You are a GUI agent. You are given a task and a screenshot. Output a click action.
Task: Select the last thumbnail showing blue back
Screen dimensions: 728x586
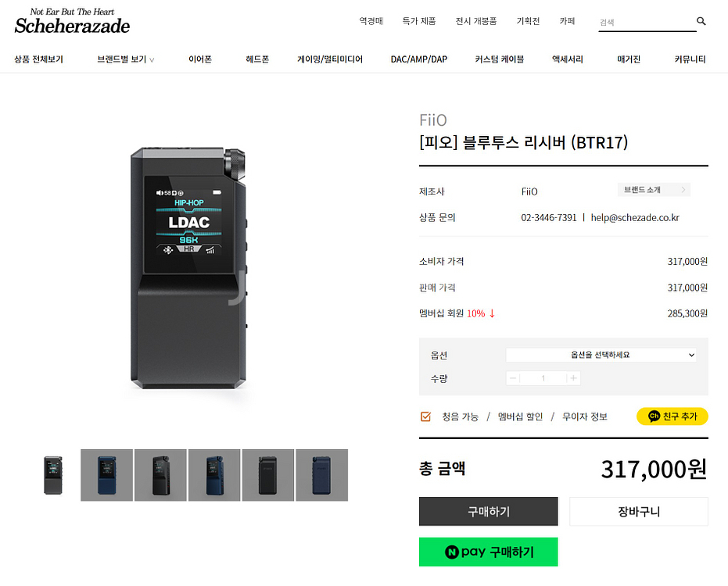point(321,475)
